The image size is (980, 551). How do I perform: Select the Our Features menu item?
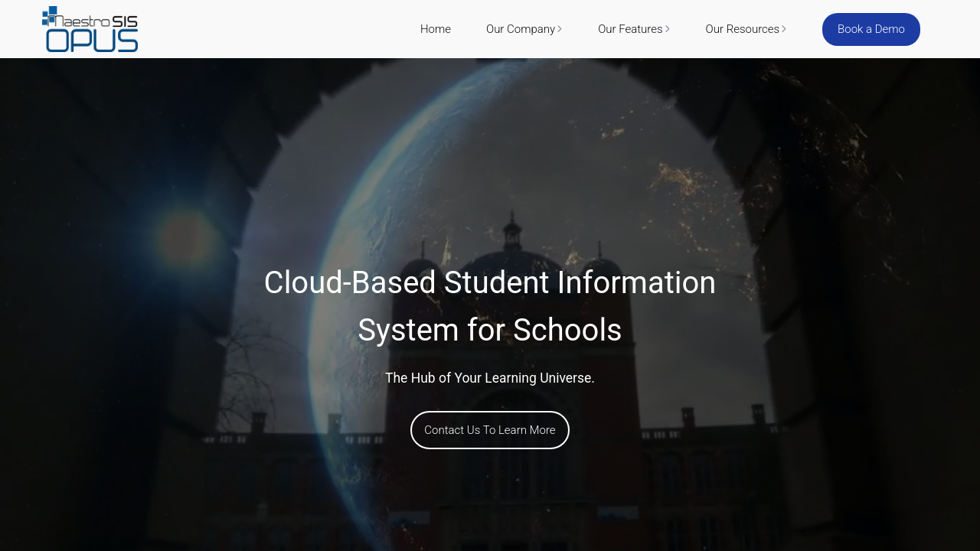tap(629, 29)
